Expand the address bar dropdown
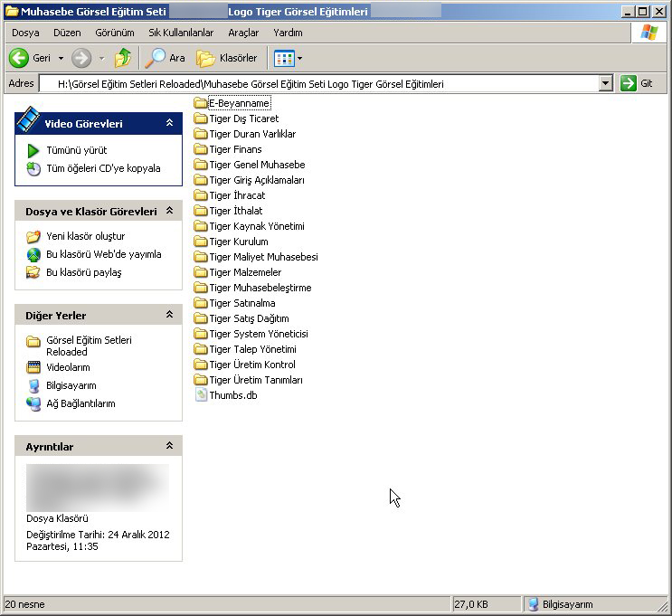This screenshot has width=672, height=616. [605, 83]
